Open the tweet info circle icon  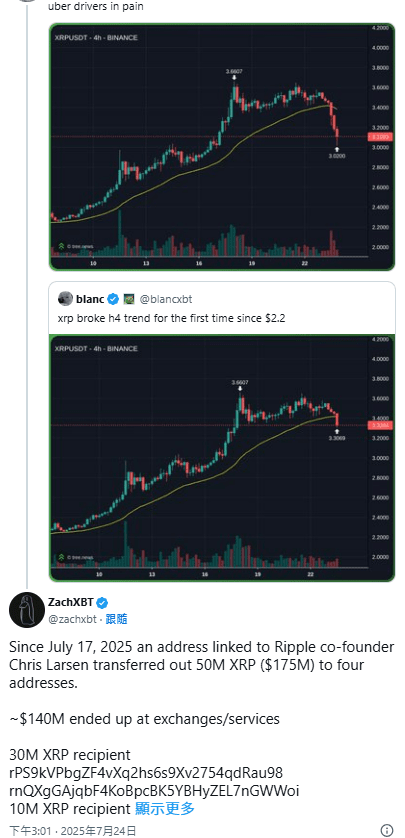pos(387,830)
